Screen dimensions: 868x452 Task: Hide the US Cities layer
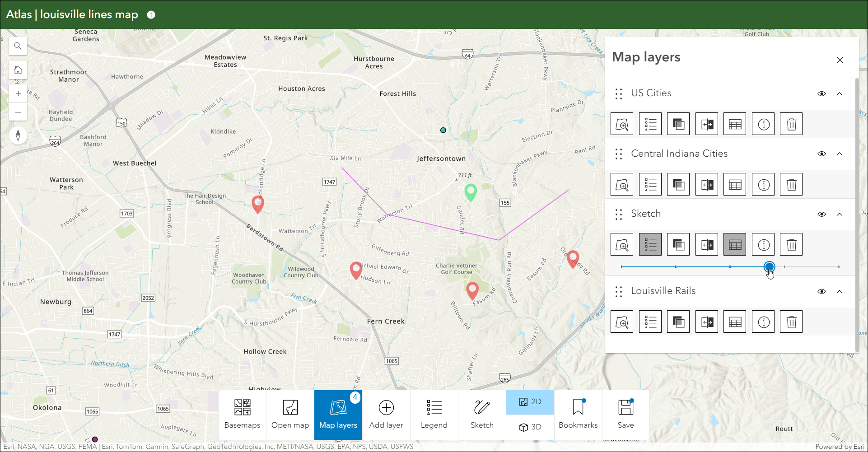point(821,94)
